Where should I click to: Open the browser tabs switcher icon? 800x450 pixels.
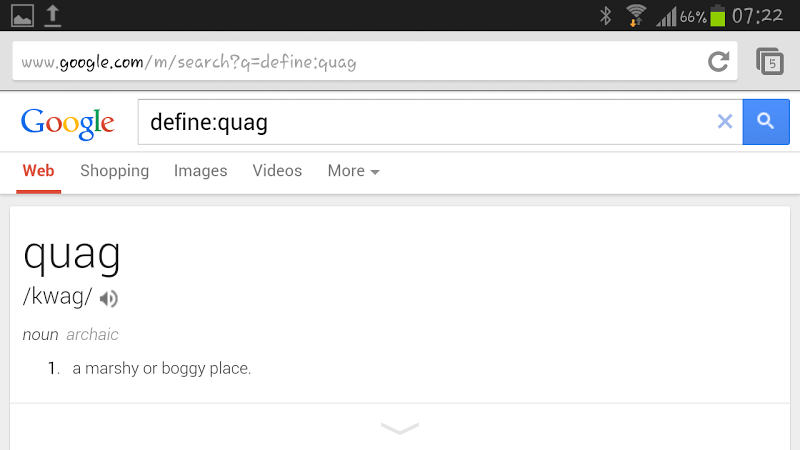click(x=769, y=62)
